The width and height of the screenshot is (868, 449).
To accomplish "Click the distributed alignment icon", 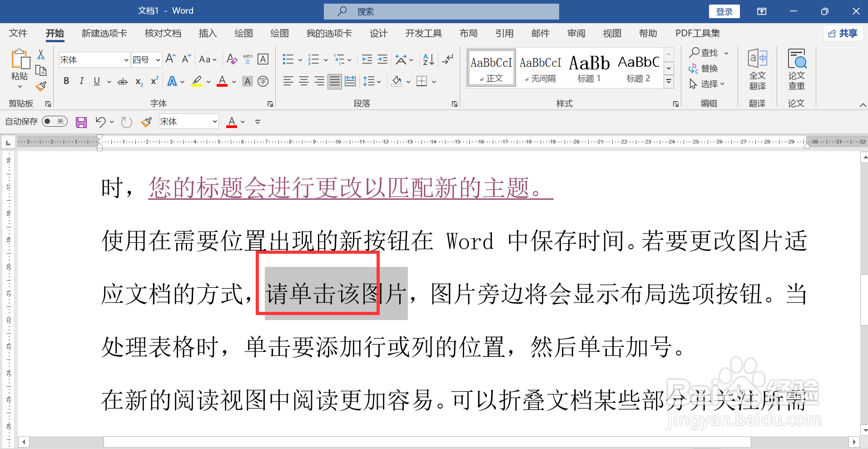I will click(x=350, y=81).
